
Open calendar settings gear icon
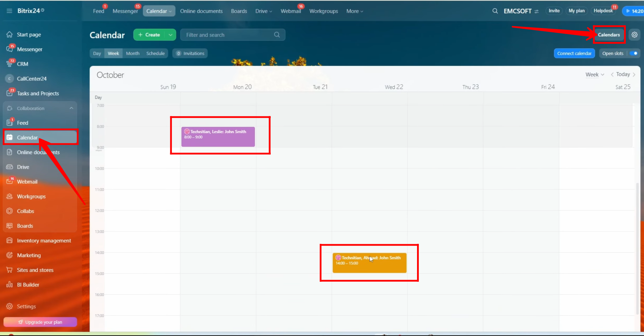point(634,35)
